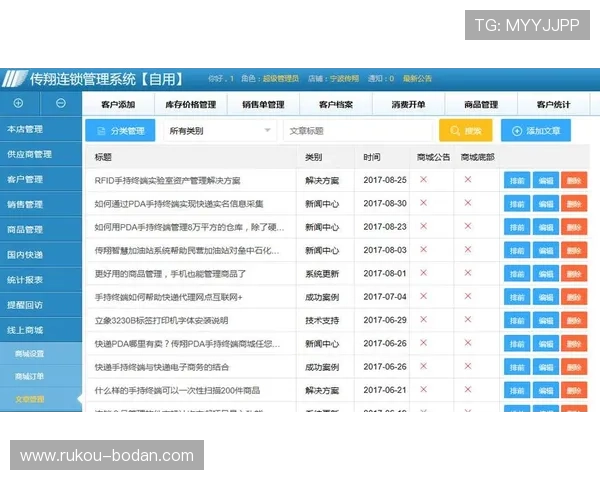The image size is (600, 480).
Task: Click the 系统更新 category cell for 2017-08-01
Action: tap(322, 274)
